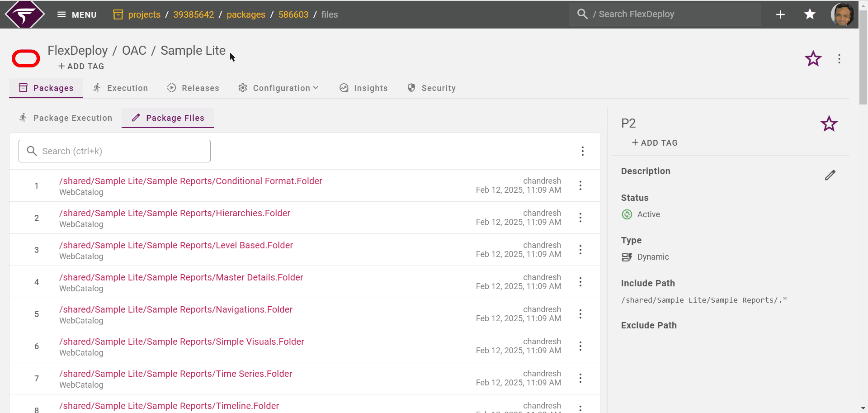Open Hierarchies.Folder file link
The height and width of the screenshot is (413, 868).
tap(175, 213)
